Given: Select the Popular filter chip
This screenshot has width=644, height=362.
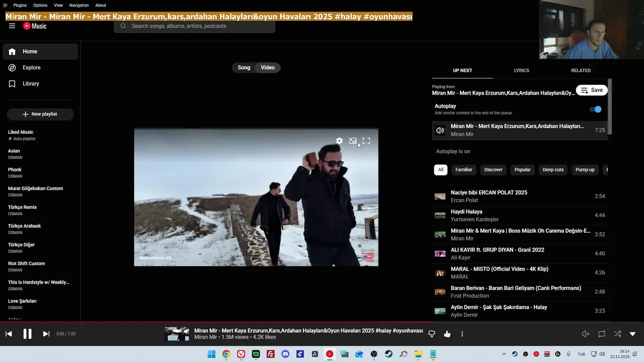Looking at the screenshot, I should (522, 170).
